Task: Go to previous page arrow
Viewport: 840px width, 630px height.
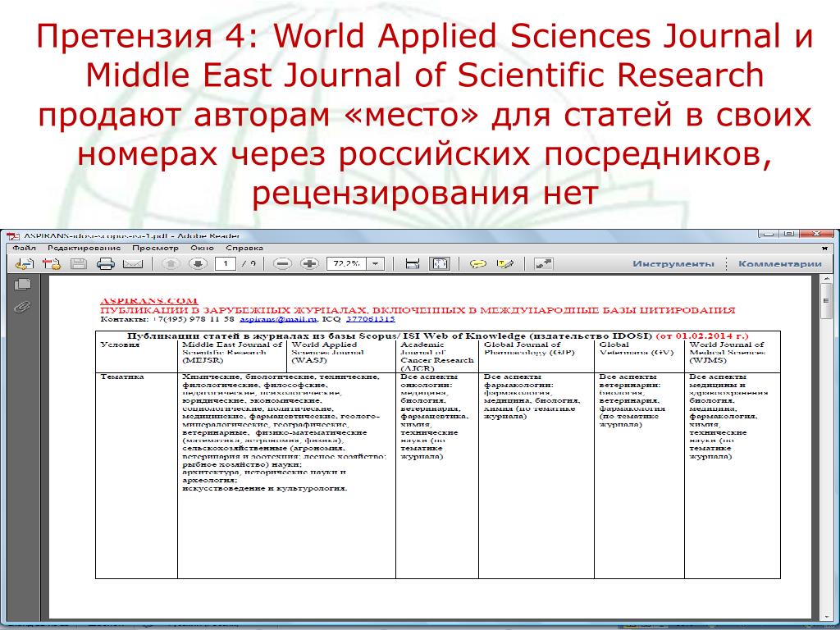Action: pyautogui.click(x=171, y=263)
